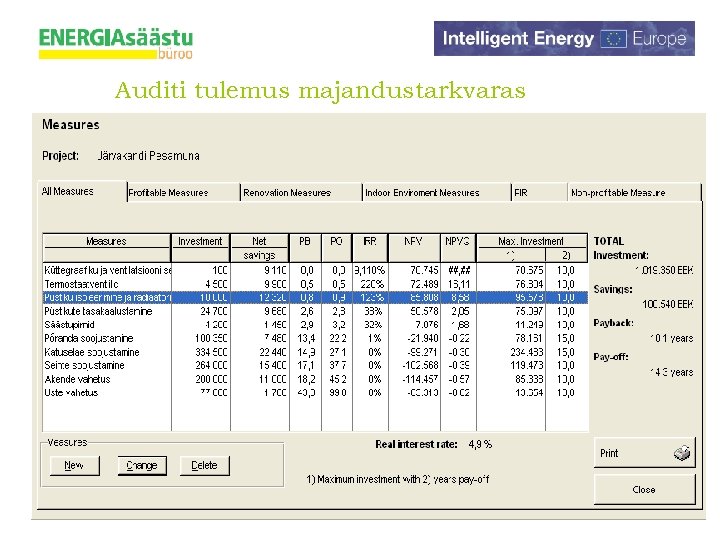
Task: Create a measure with New button
Action: [74, 466]
